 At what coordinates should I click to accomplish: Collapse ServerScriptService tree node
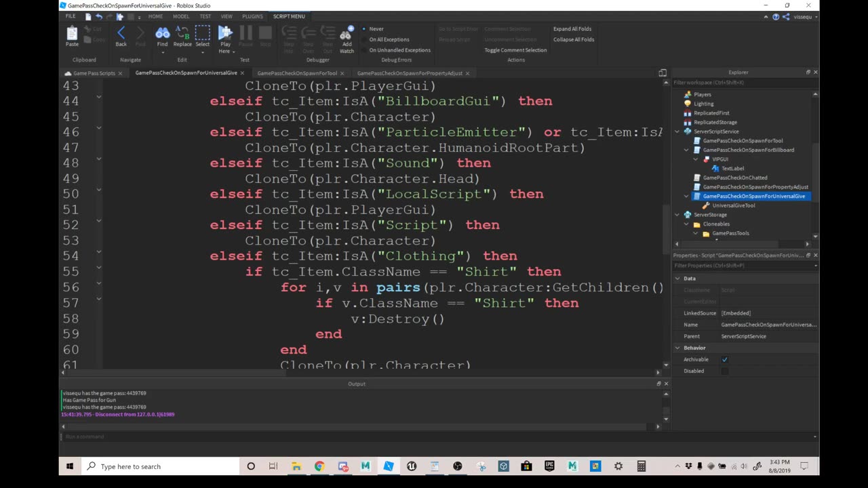pos(677,131)
